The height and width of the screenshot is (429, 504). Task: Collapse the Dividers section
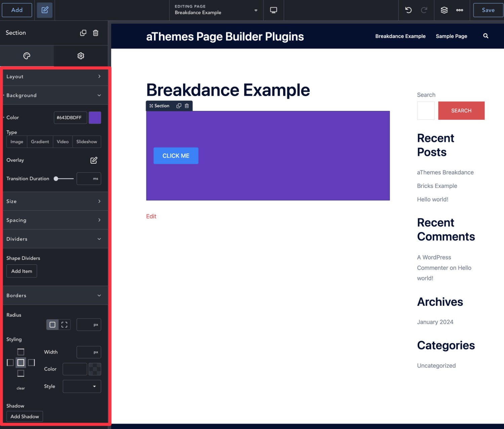pyautogui.click(x=55, y=239)
